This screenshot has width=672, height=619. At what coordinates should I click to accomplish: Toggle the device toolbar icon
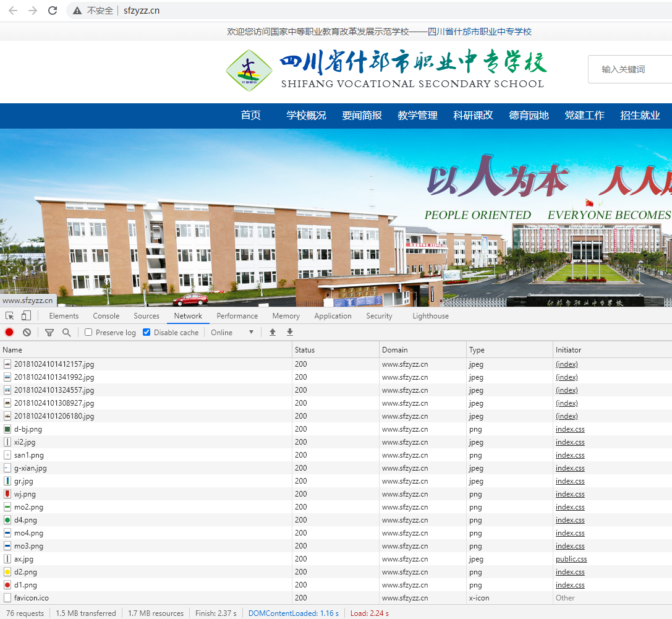(x=26, y=316)
